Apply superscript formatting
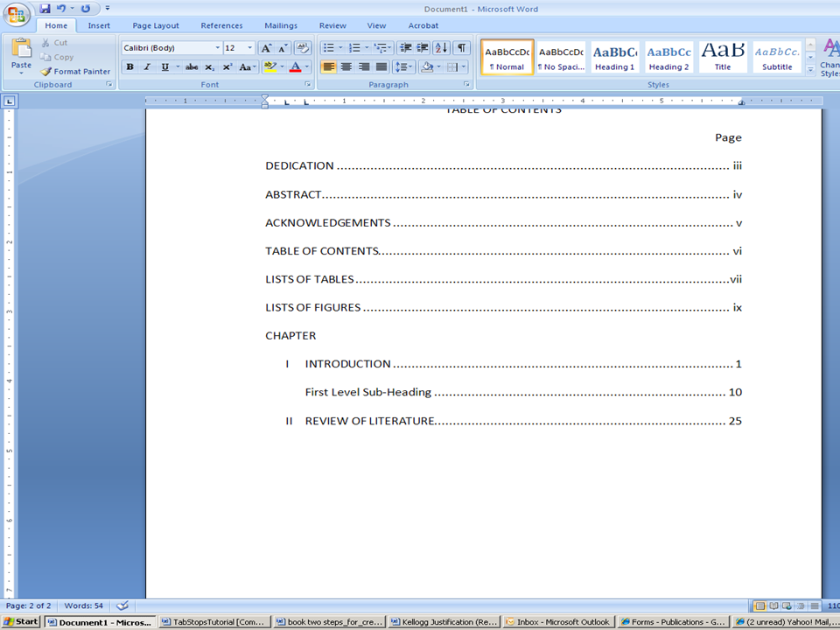 click(x=227, y=67)
